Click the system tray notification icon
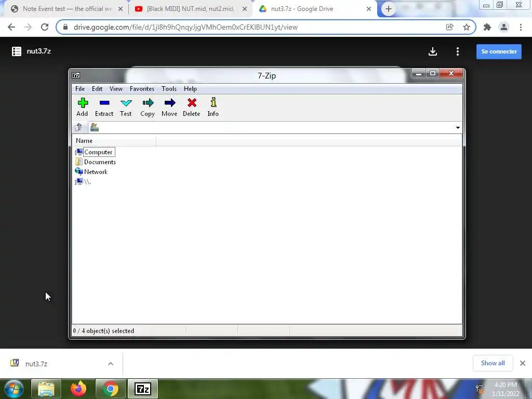The image size is (532, 399). 480,389
